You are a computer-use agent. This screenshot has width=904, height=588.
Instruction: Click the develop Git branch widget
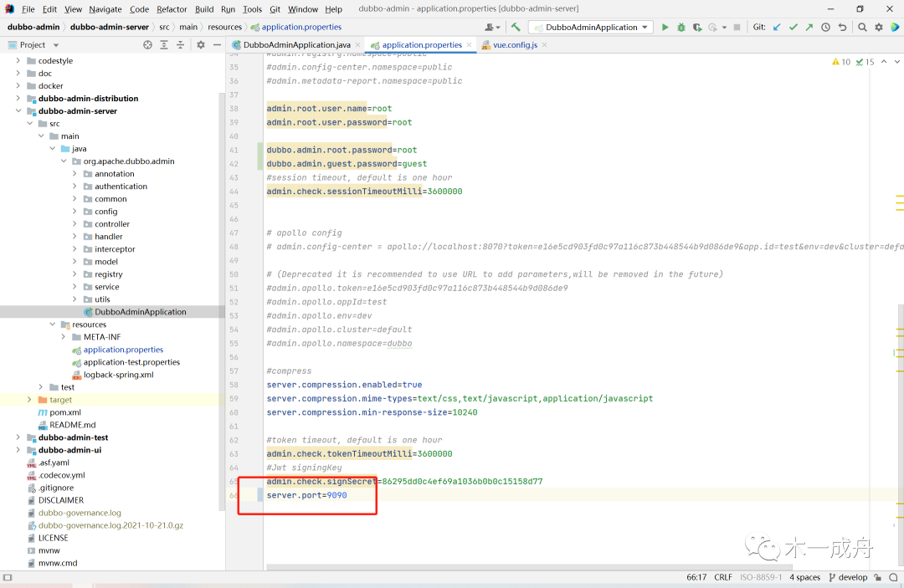pos(848,577)
